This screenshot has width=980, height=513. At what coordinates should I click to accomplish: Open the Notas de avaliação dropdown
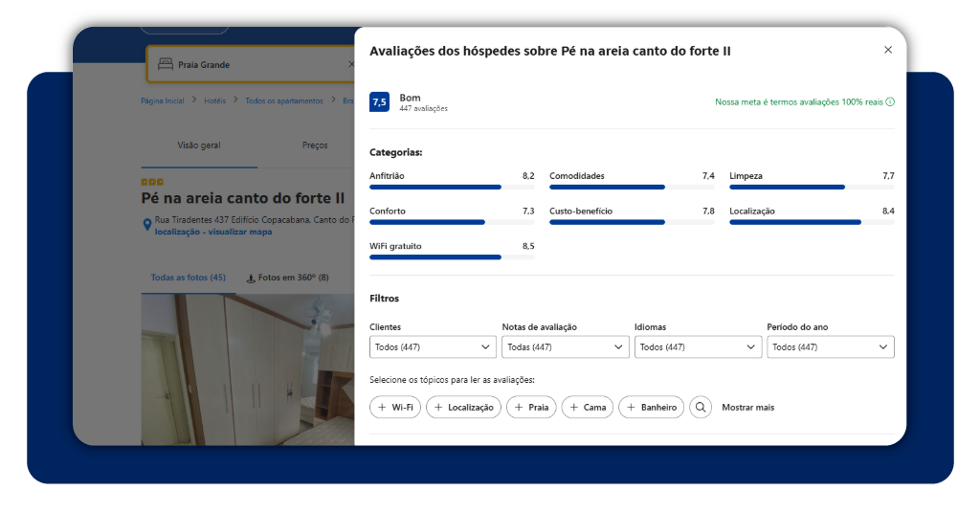pos(565,347)
